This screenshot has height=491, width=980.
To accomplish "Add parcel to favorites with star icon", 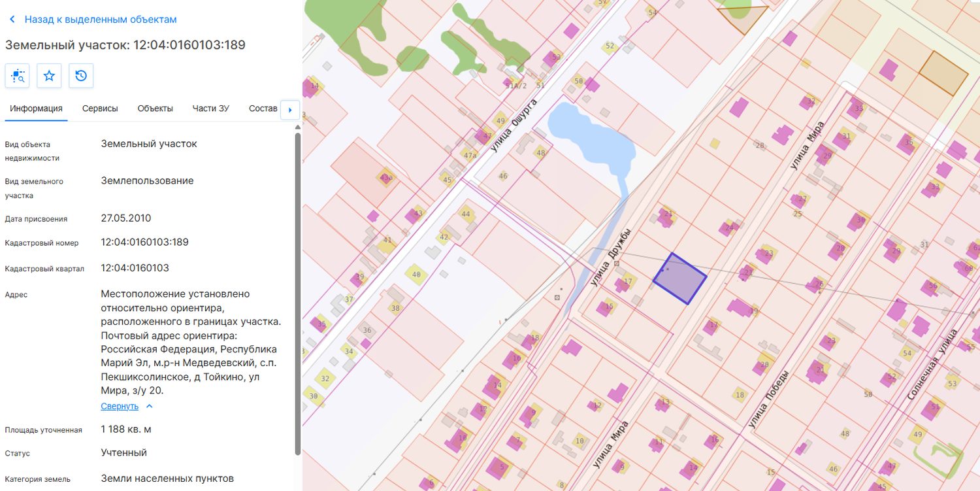I will point(49,76).
